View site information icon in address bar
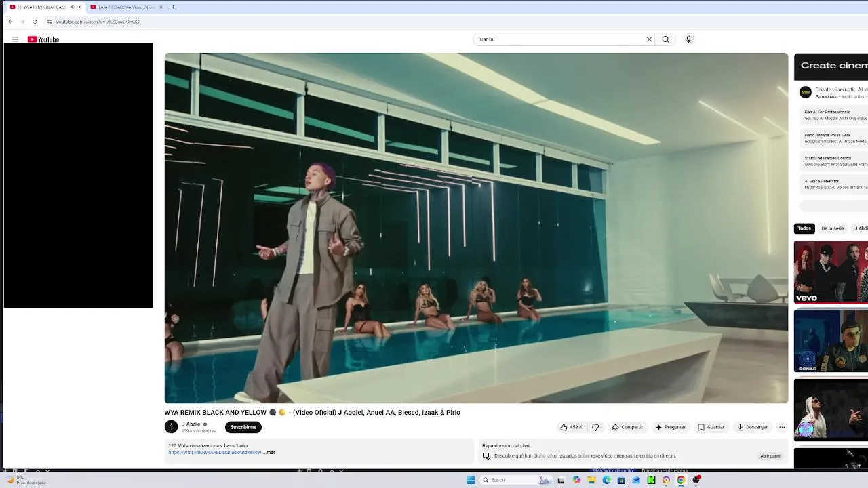868x488 pixels. click(50, 22)
